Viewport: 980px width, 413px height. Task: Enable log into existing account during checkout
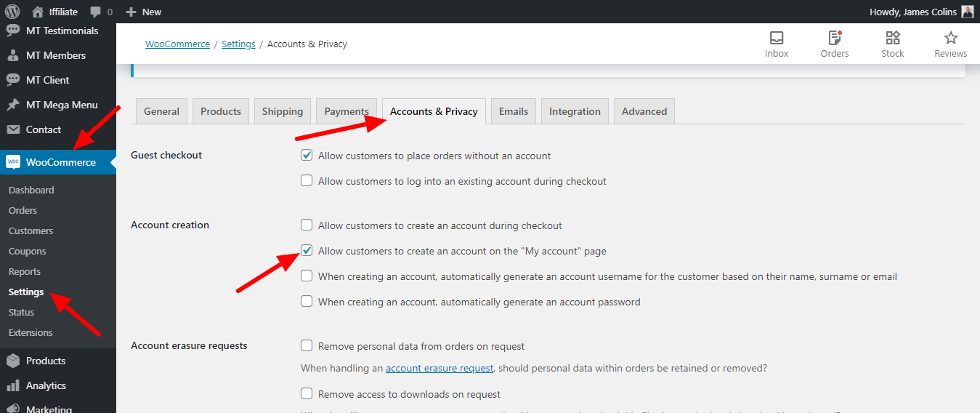(307, 181)
